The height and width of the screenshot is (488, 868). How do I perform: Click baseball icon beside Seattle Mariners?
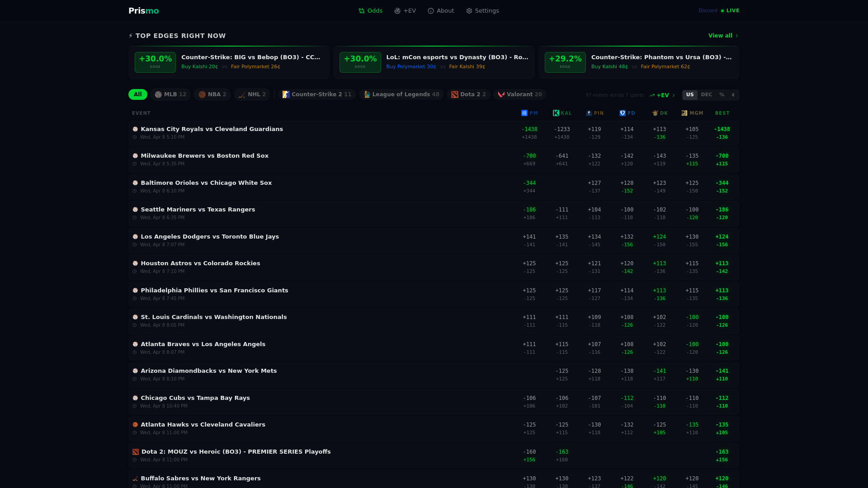pyautogui.click(x=135, y=210)
